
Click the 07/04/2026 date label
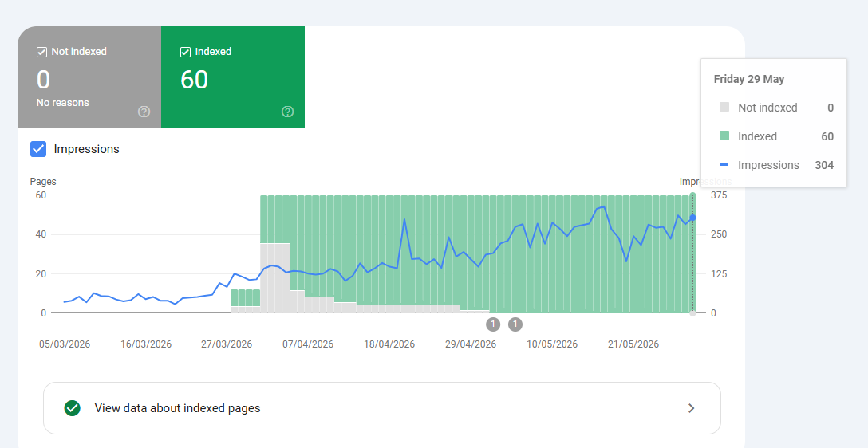coord(308,344)
